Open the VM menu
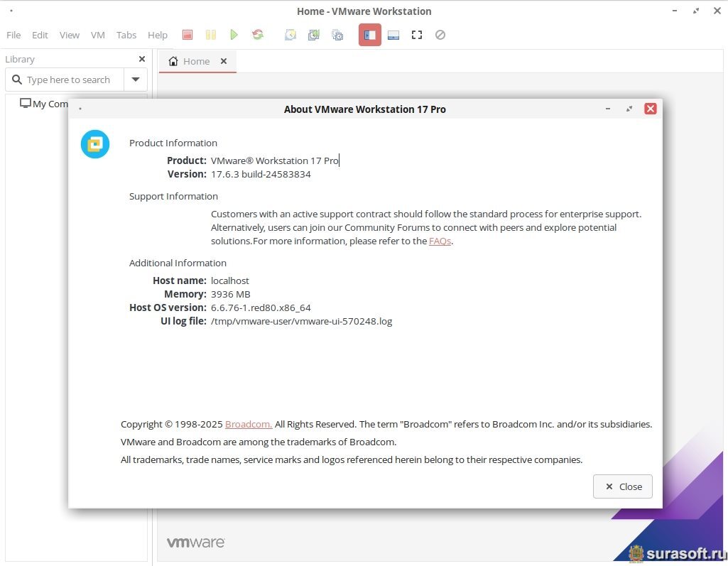 (x=97, y=35)
